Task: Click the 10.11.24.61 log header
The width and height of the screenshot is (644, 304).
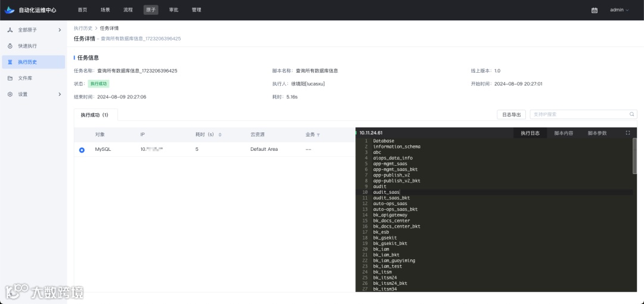Action: point(371,133)
